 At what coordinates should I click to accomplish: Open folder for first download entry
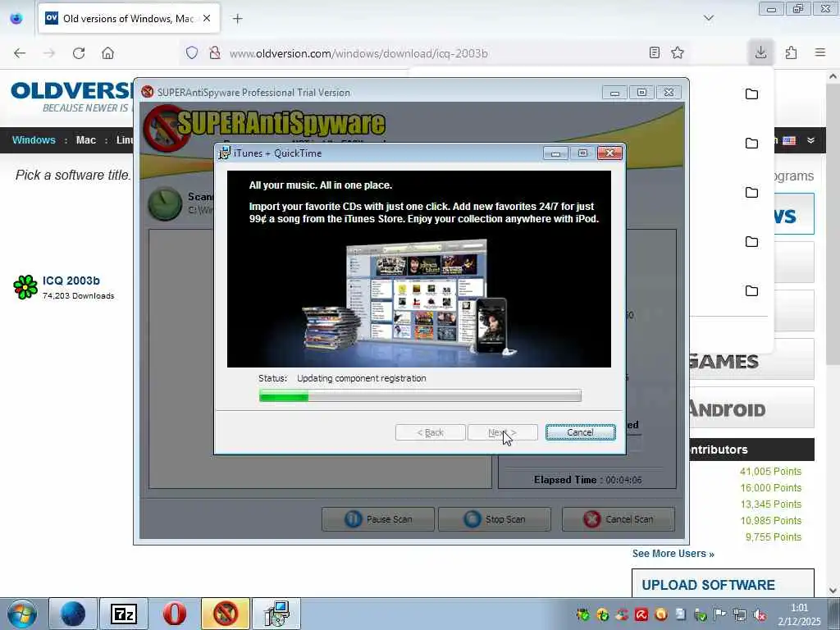[751, 94]
